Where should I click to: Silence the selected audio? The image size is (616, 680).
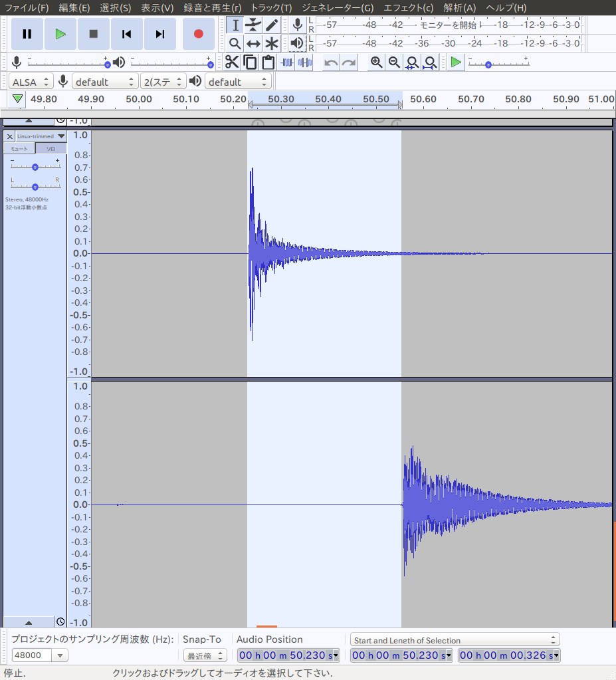(305, 62)
